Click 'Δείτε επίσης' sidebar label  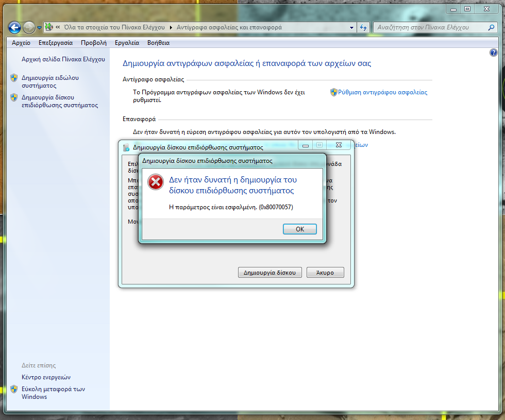[x=39, y=365]
